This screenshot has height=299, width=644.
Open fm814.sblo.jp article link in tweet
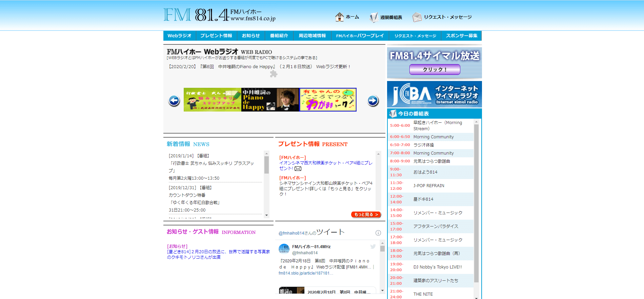click(306, 273)
